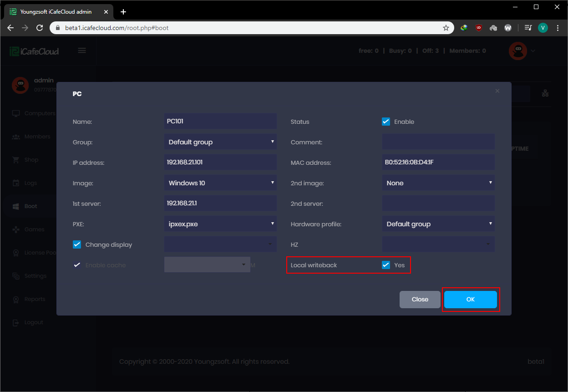Open the Reports section icon

16,299
